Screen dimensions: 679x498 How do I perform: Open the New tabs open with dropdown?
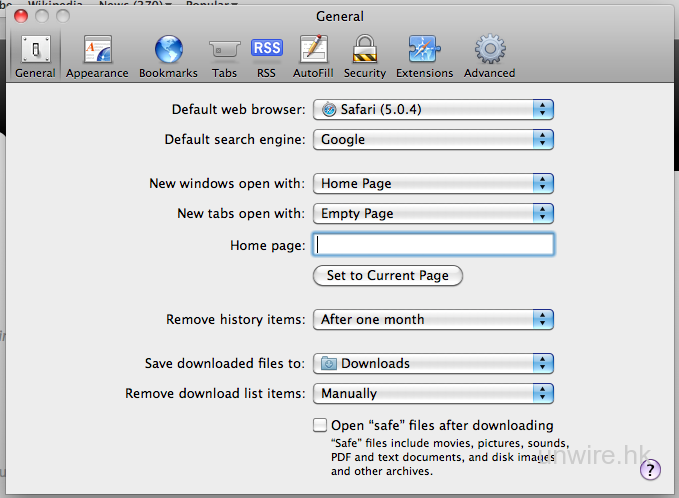tap(433, 214)
